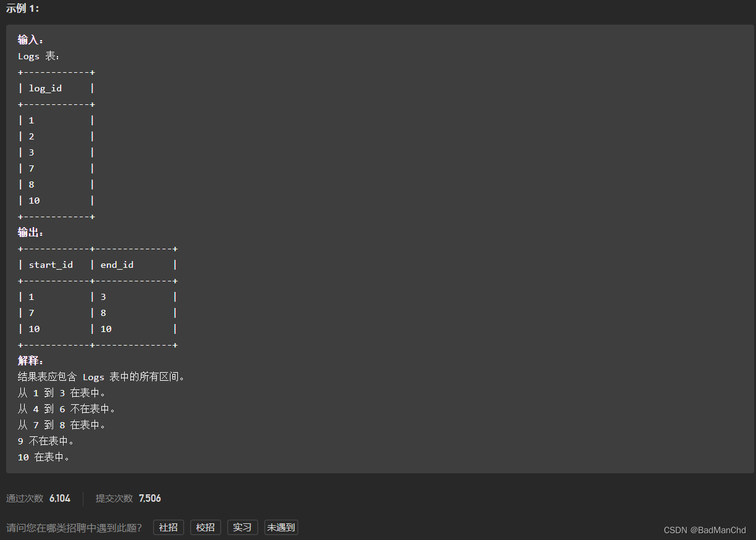Viewport: 756px width, 540px height.
Task: Click the line '10 在表中'
Action: 44,457
